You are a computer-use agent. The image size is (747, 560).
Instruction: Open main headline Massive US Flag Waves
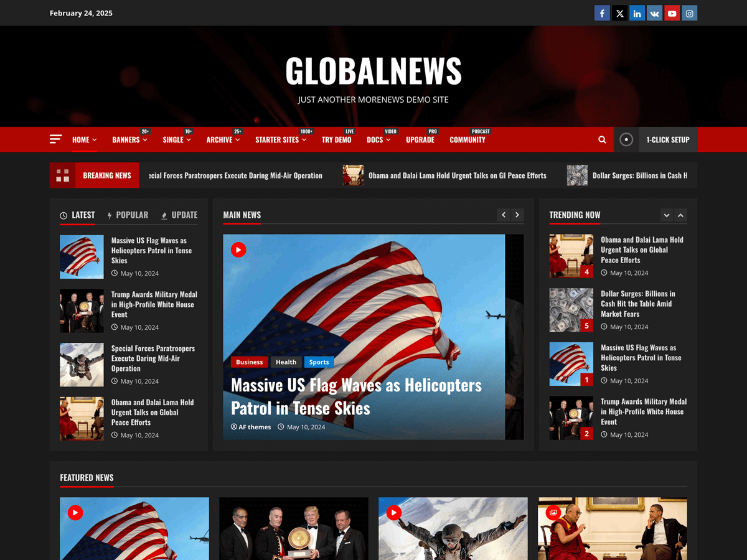(356, 396)
